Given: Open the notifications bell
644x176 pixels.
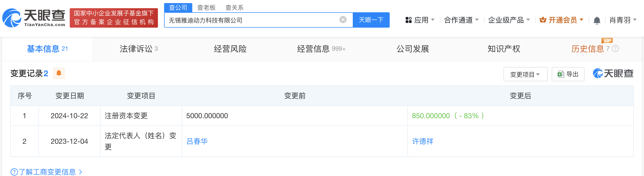Looking at the screenshot, I should pos(597,20).
